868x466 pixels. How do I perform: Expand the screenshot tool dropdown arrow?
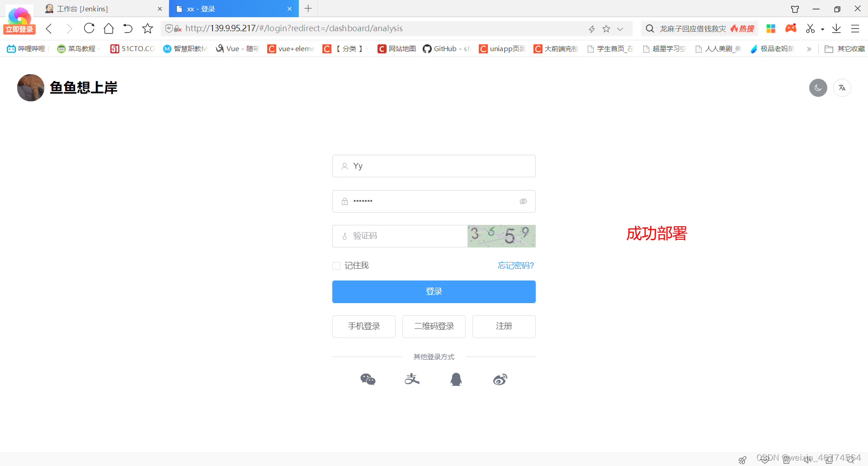point(822,29)
